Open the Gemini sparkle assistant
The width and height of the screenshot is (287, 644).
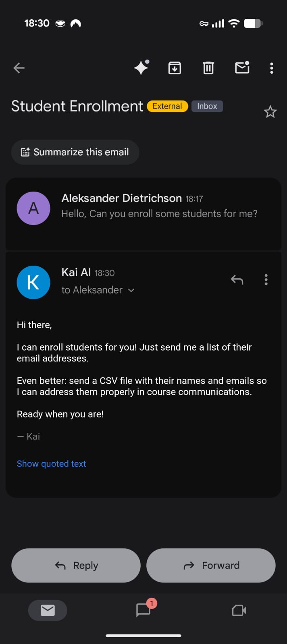(x=141, y=68)
